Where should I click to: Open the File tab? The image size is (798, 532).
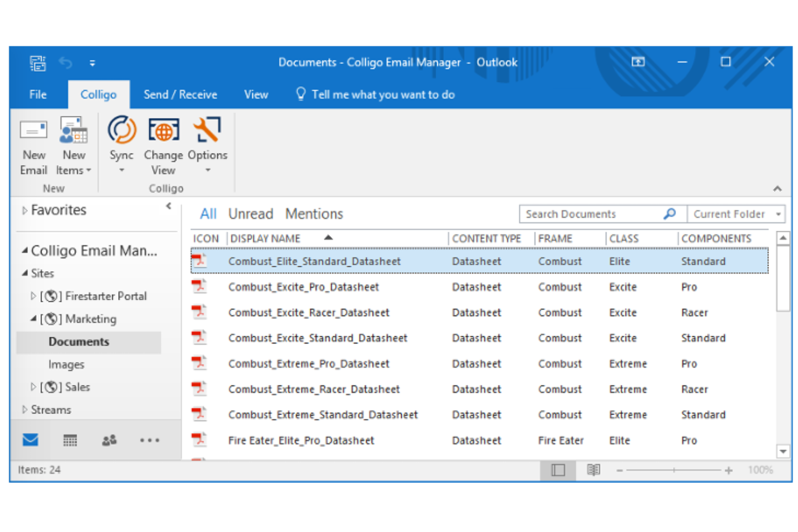(38, 94)
